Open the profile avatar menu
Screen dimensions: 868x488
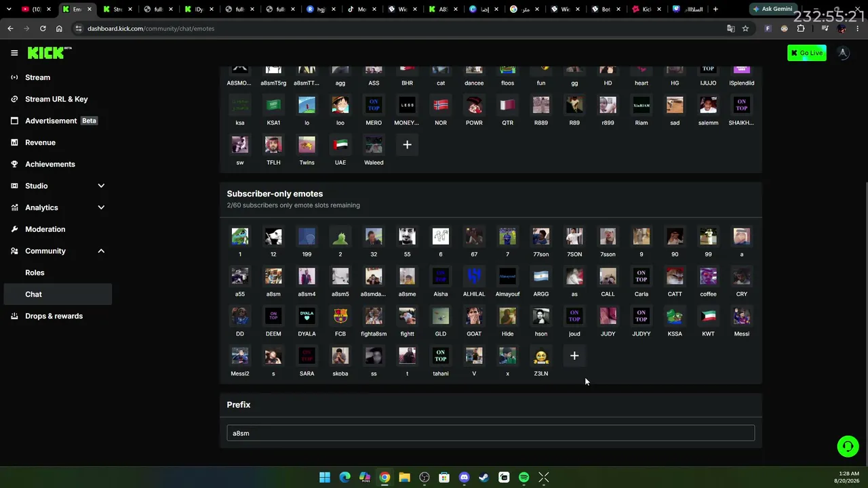[x=843, y=53]
